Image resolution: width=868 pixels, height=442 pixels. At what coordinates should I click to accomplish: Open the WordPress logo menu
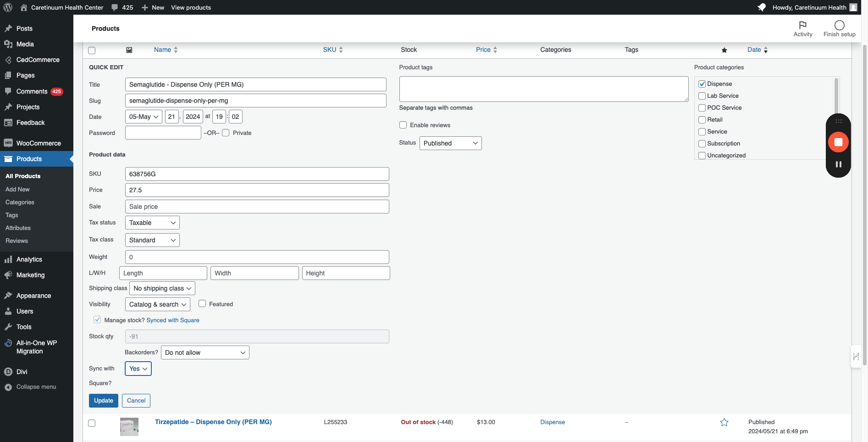8,7
